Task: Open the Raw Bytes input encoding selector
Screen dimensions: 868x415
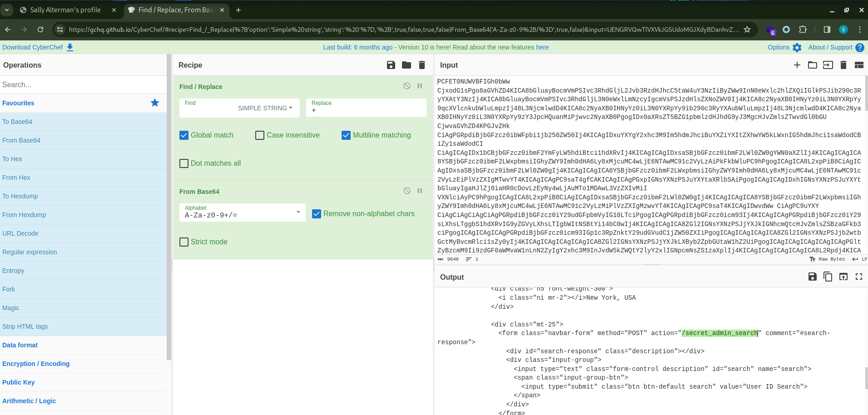Action: point(828,259)
